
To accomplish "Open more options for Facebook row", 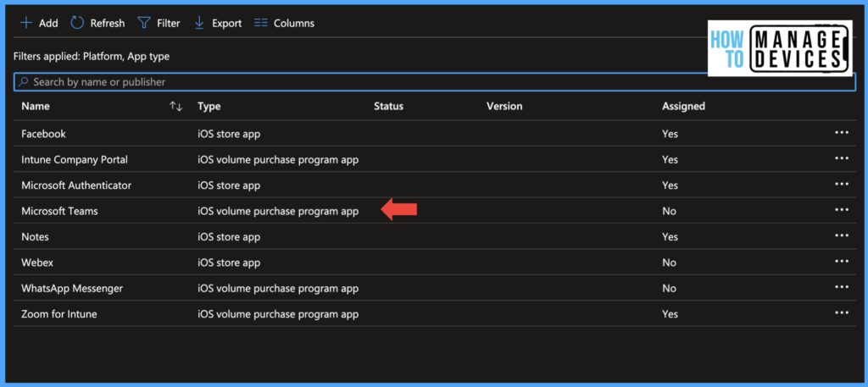I will [x=842, y=133].
